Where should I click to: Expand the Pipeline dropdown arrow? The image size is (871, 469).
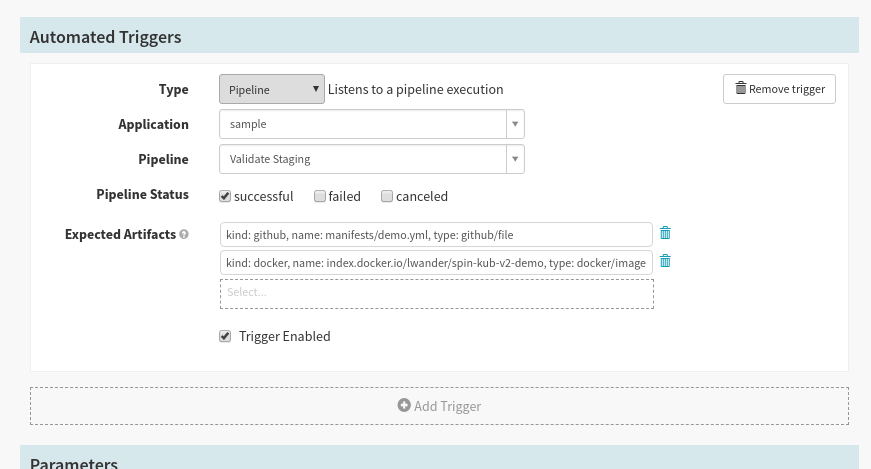(515, 159)
